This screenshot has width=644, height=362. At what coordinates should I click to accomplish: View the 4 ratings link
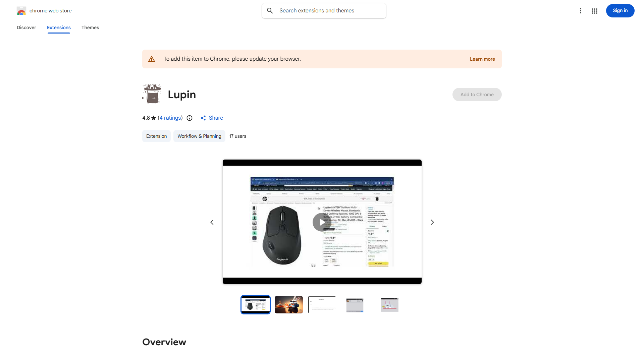[170, 118]
